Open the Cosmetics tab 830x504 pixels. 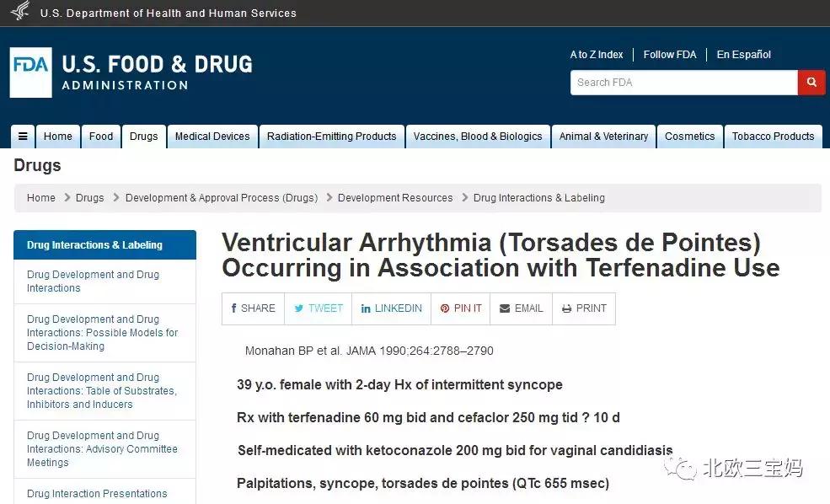coord(690,137)
